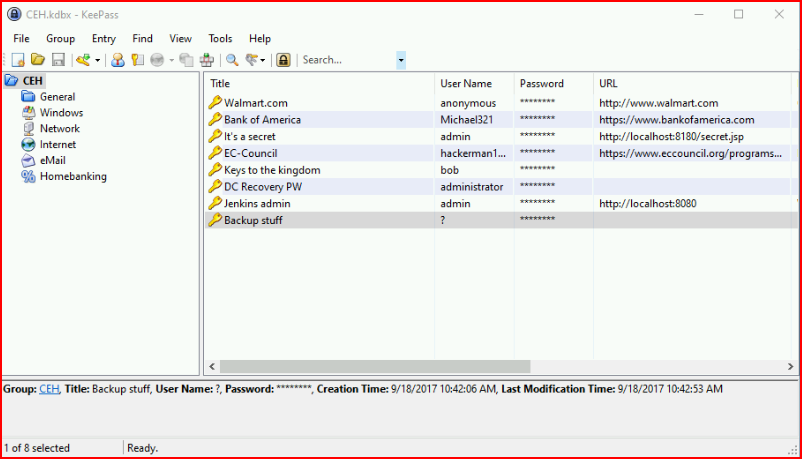Select the Homebanking group
Viewport: 802px width, 459px height.
pyautogui.click(x=73, y=176)
